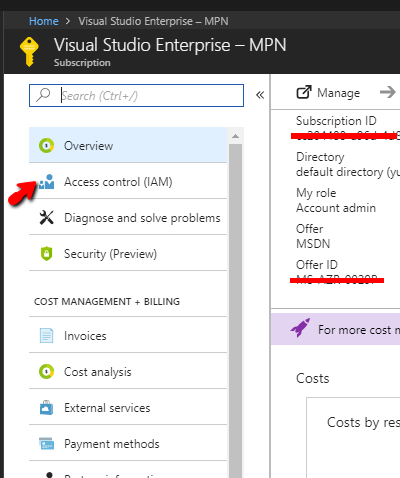This screenshot has height=478, width=400.
Task: Collapse the sidebar with the double chevron
Action: click(260, 95)
